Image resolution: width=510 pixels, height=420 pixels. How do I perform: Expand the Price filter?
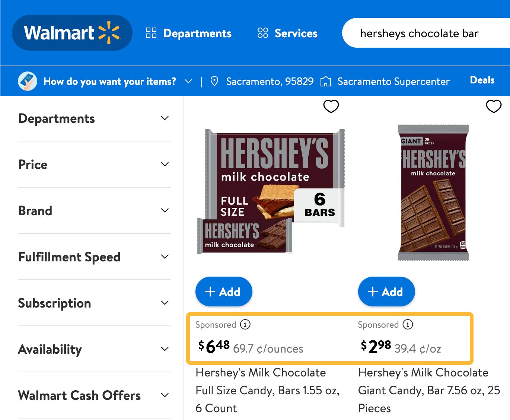pos(165,164)
